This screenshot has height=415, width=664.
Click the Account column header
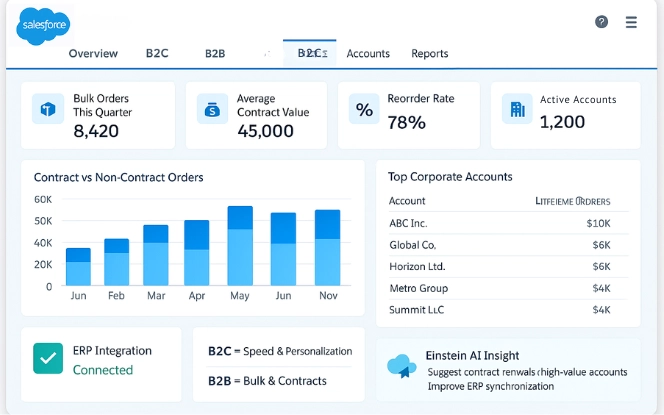point(407,201)
